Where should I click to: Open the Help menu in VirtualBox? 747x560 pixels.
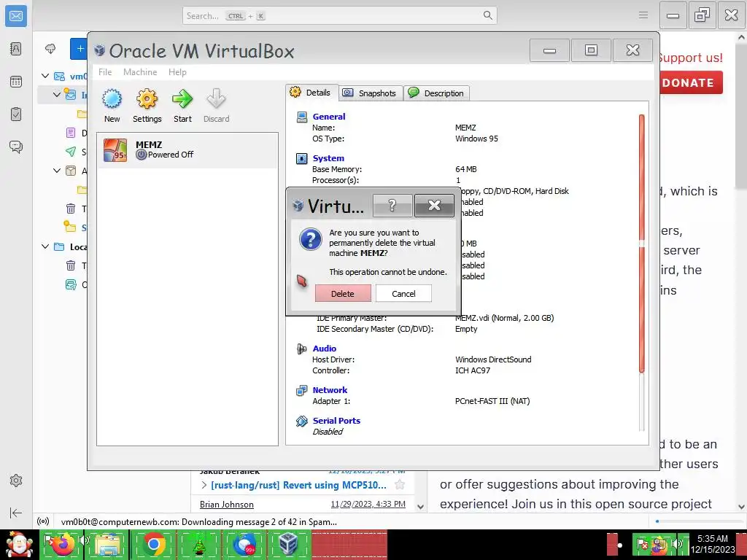pos(177,72)
